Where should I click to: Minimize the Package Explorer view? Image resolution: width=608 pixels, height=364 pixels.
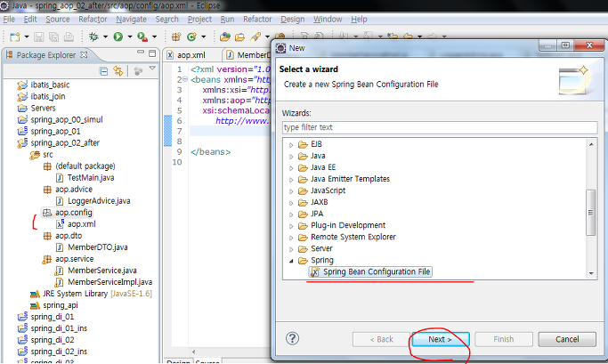coord(141,53)
